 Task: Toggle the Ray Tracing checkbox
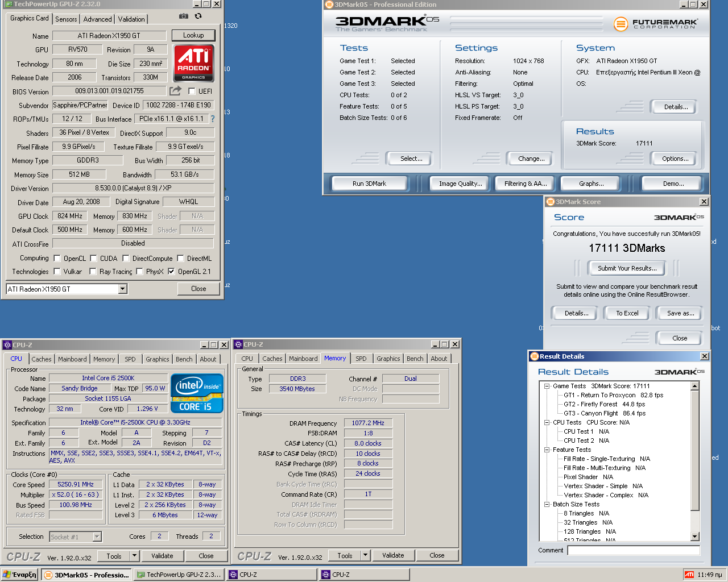(x=93, y=272)
